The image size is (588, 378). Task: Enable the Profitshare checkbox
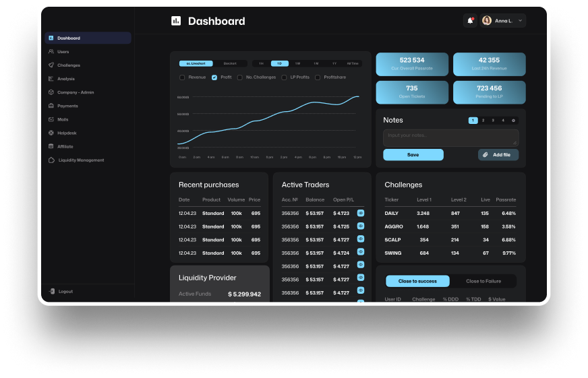318,77
